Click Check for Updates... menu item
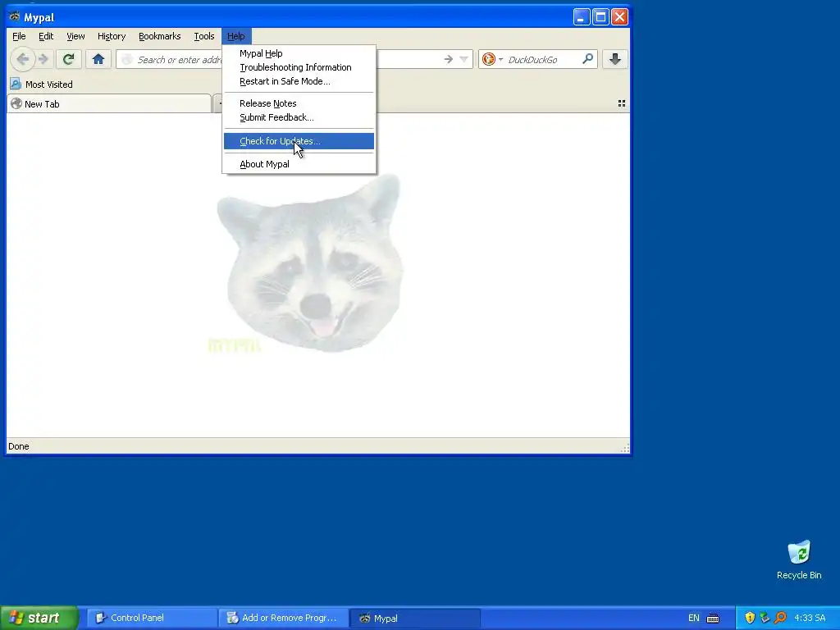840x630 pixels. [x=299, y=141]
